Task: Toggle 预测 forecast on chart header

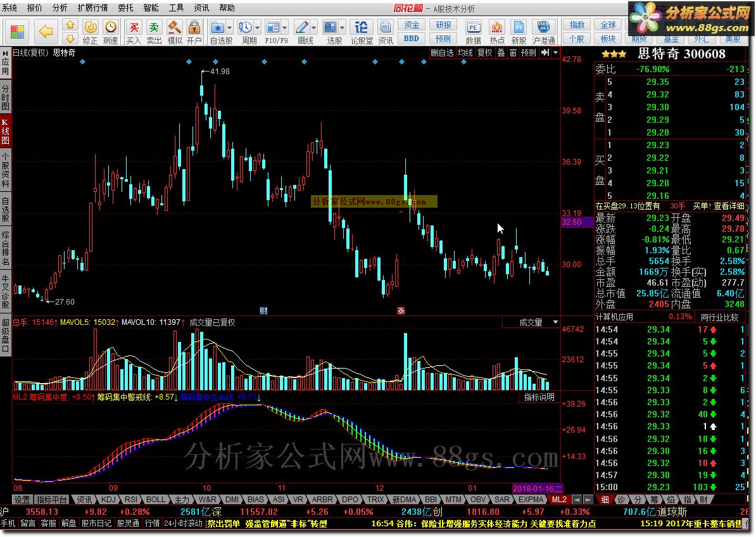Action: click(529, 53)
